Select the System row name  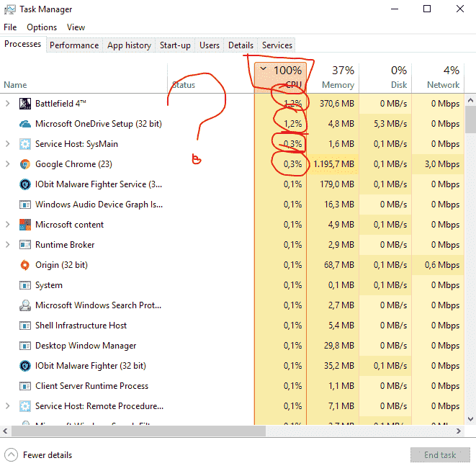pyautogui.click(x=49, y=285)
